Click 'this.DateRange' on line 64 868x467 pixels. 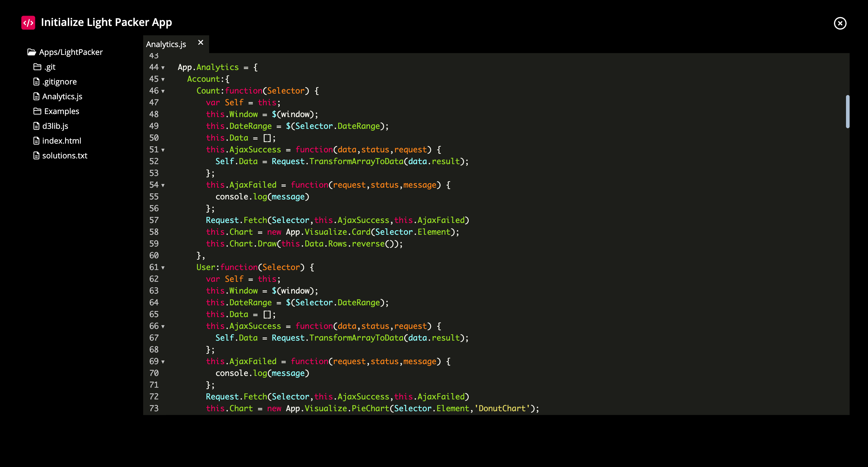point(239,303)
